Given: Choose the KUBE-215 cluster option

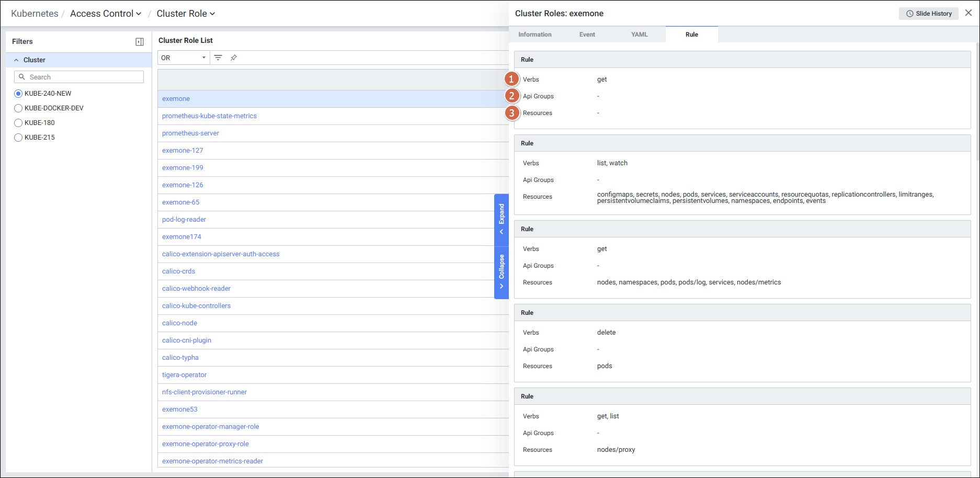Looking at the screenshot, I should (18, 138).
